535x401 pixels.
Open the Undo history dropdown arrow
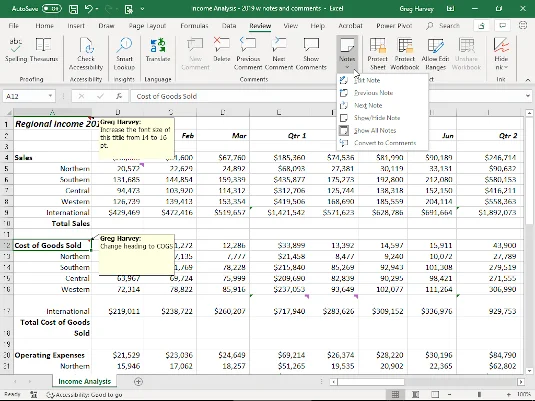[97, 9]
